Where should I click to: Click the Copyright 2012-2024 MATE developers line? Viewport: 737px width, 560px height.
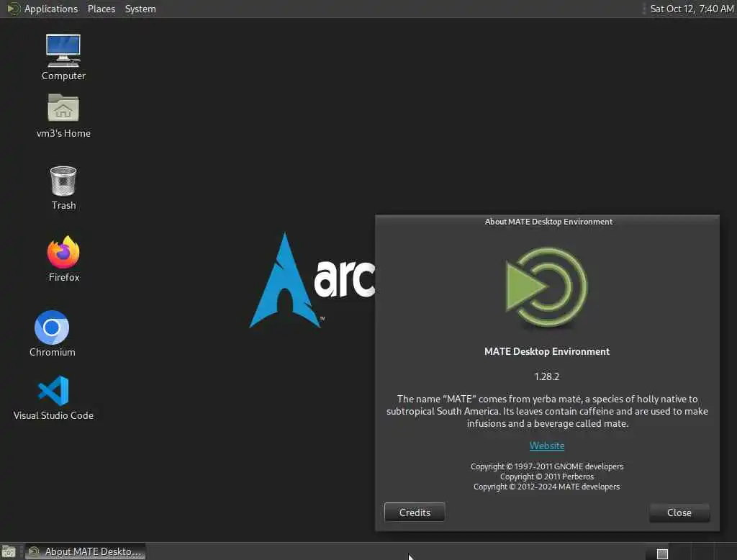click(x=547, y=487)
